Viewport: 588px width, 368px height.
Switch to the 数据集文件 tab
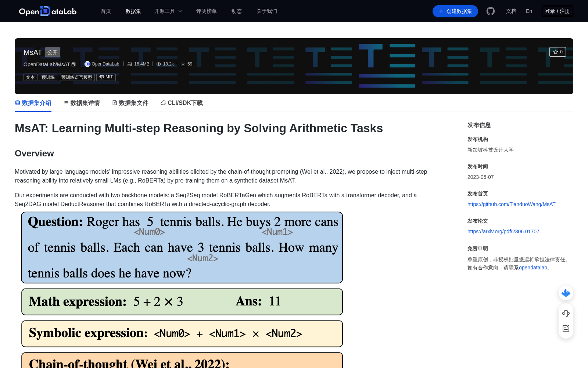tap(130, 103)
